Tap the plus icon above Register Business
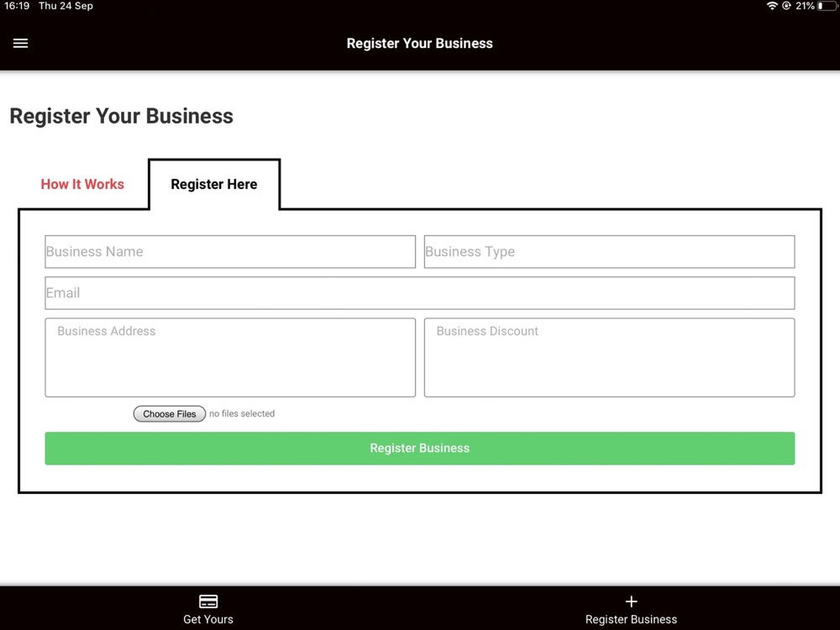Viewport: 840px width, 630px height. (631, 601)
